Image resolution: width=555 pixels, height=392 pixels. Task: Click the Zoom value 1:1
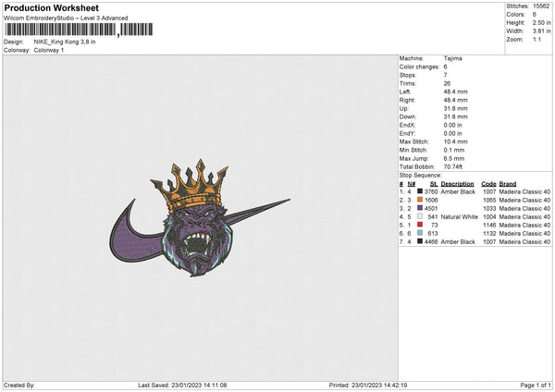coord(536,39)
